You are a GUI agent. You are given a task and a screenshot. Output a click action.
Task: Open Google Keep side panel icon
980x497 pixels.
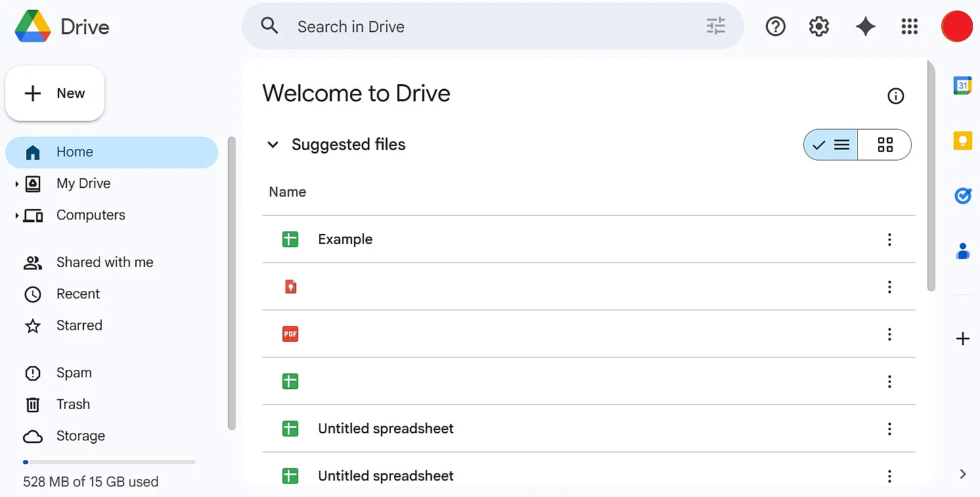pyautogui.click(x=962, y=141)
